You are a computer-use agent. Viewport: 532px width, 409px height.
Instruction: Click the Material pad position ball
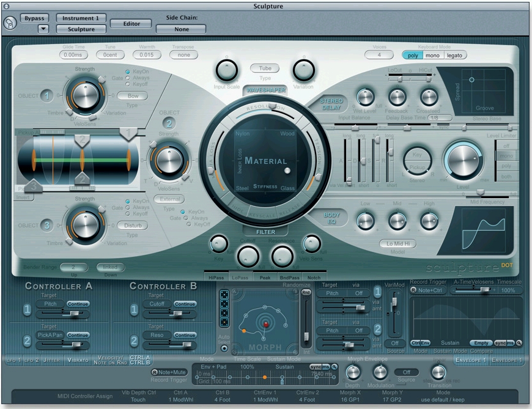(x=287, y=171)
